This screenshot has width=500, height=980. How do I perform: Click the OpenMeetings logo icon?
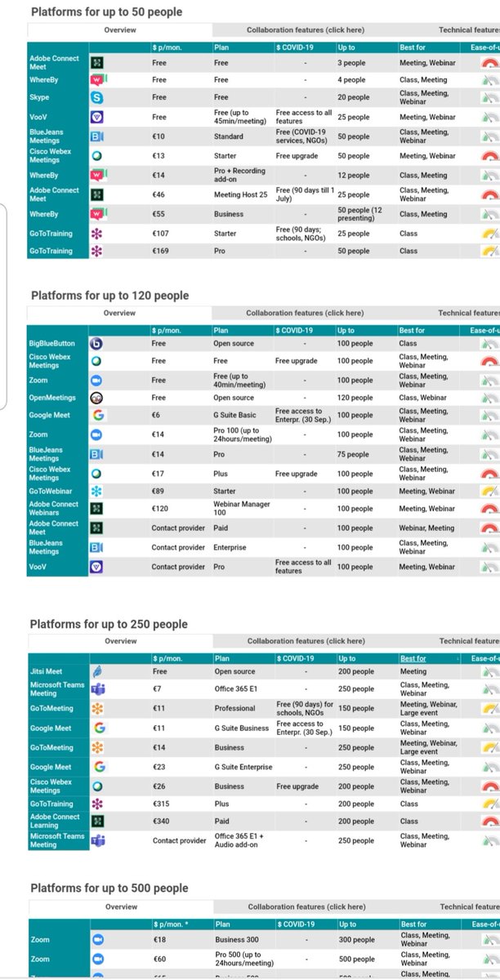point(95,398)
